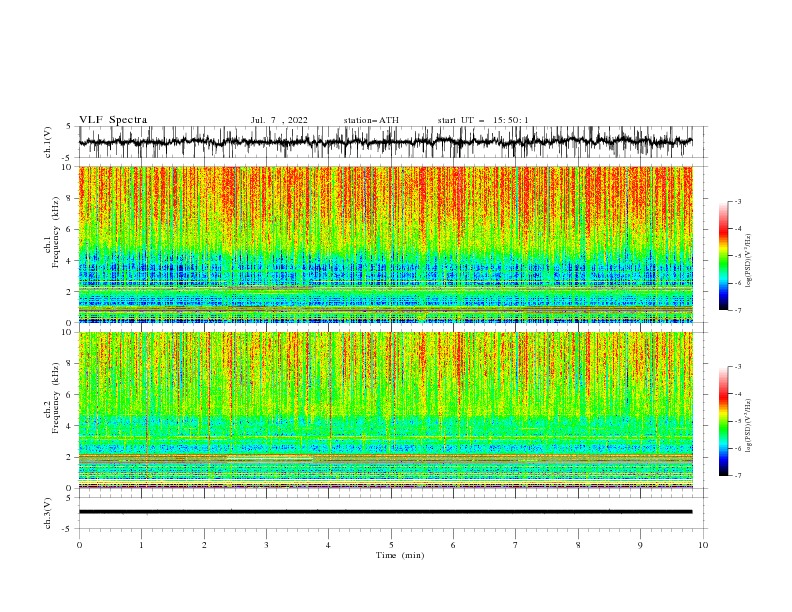Click the "ch.1(V)" waveform axis label
The image size is (792, 612).
pyautogui.click(x=48, y=142)
